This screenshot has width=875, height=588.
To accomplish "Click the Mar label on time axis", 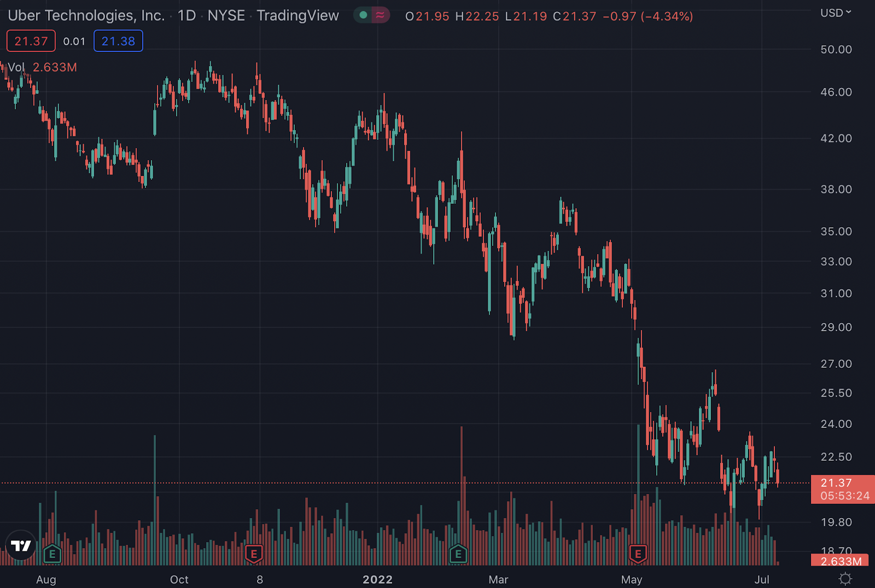I will (498, 580).
